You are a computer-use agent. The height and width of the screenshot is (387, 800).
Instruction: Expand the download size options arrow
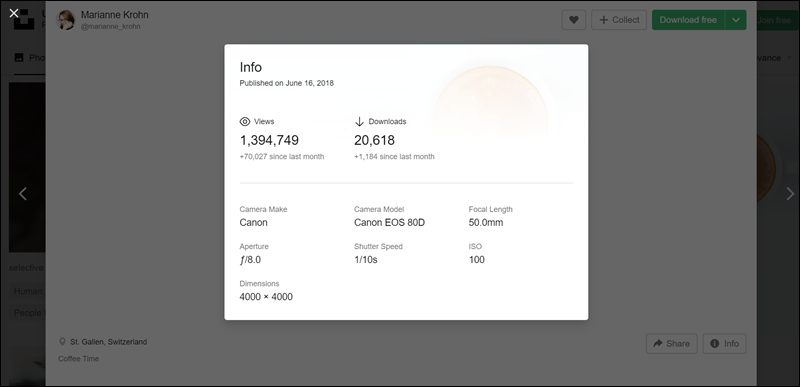pos(736,20)
